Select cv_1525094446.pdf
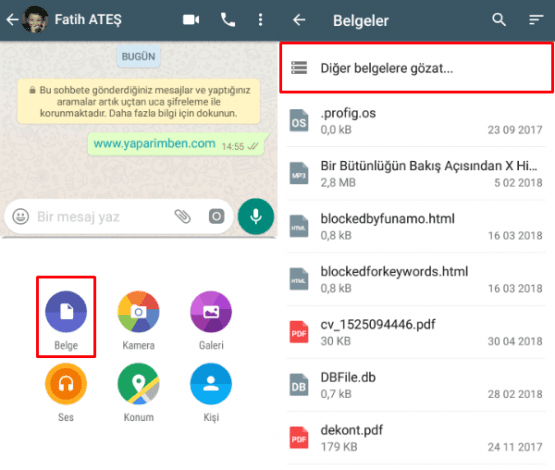The width and height of the screenshot is (555, 470). tap(416, 332)
